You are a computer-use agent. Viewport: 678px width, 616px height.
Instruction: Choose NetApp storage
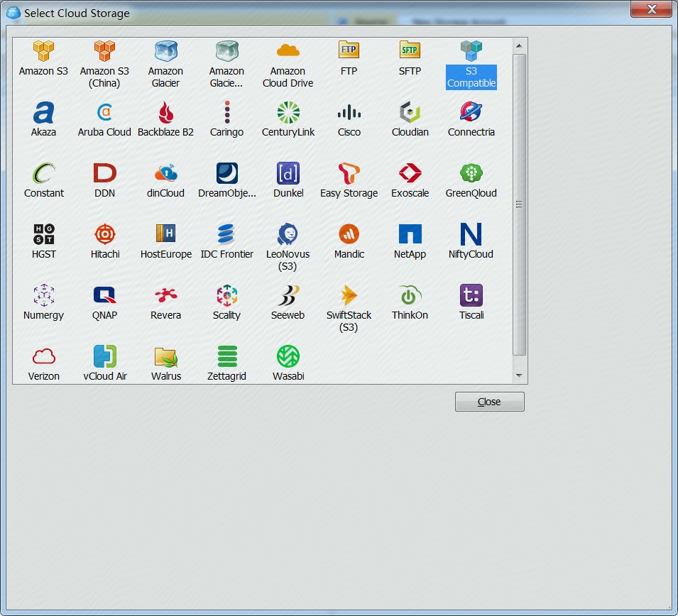(410, 234)
